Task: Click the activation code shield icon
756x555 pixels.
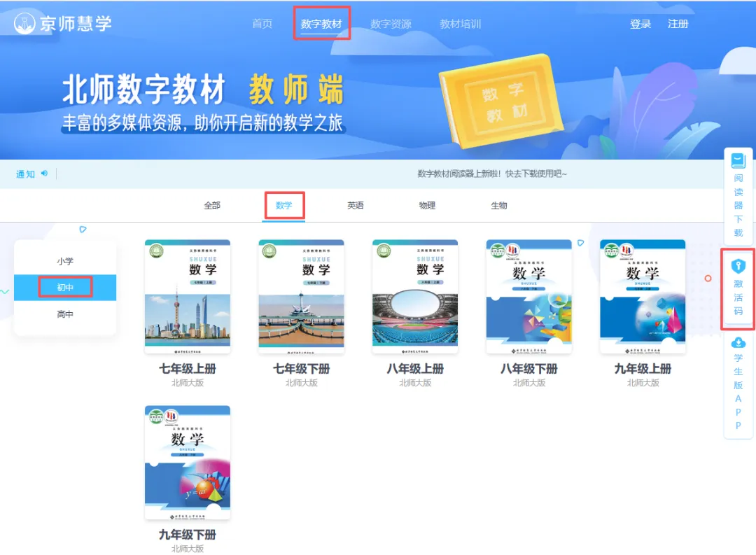Action: point(738,266)
